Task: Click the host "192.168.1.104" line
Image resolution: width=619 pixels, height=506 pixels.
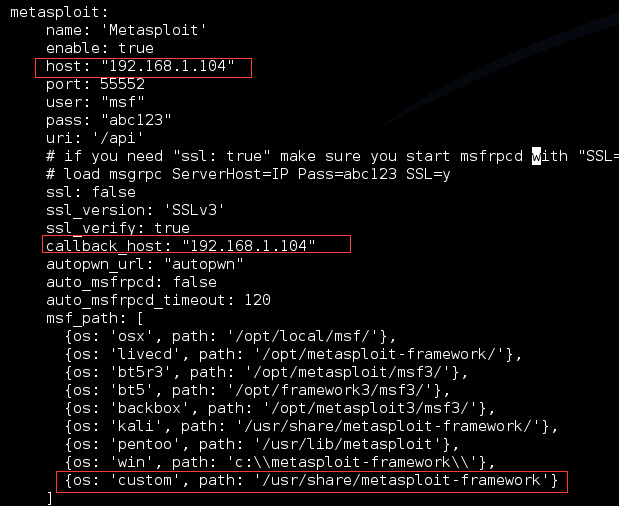Action: (140, 66)
